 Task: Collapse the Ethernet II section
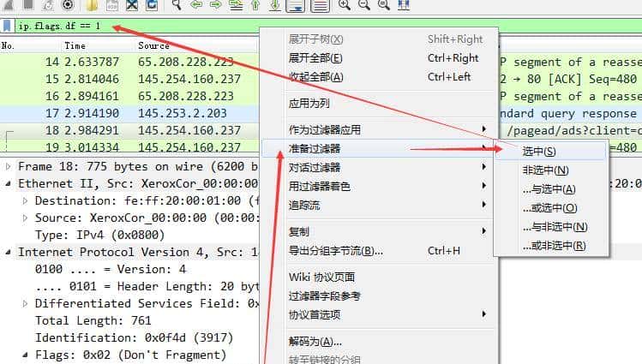(9, 183)
